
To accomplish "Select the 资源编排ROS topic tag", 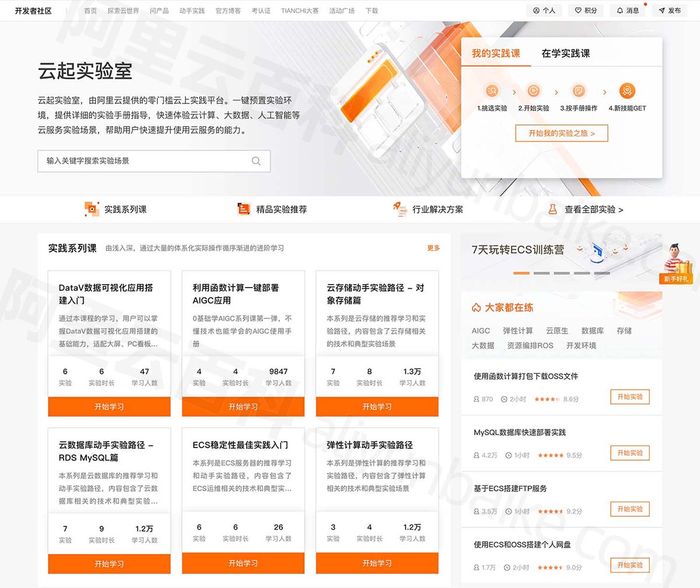I will point(530,345).
